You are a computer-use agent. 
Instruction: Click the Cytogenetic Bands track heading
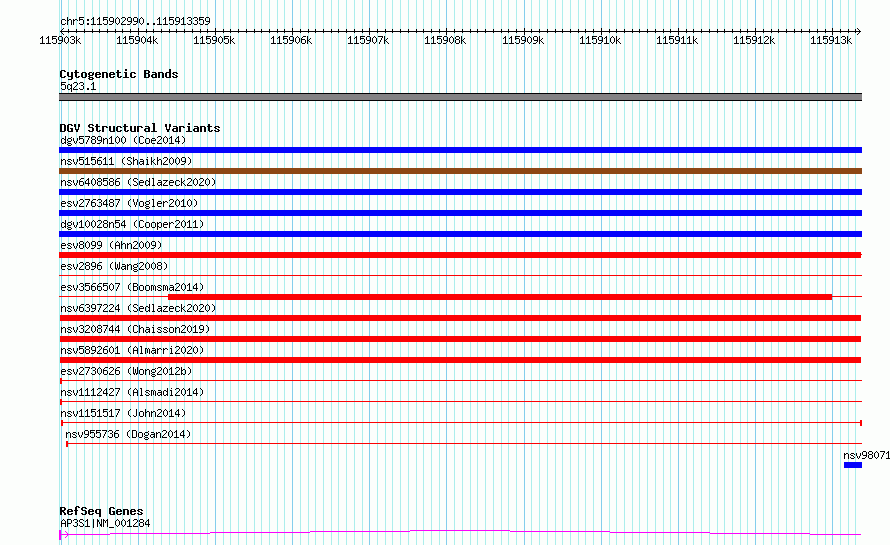click(119, 74)
